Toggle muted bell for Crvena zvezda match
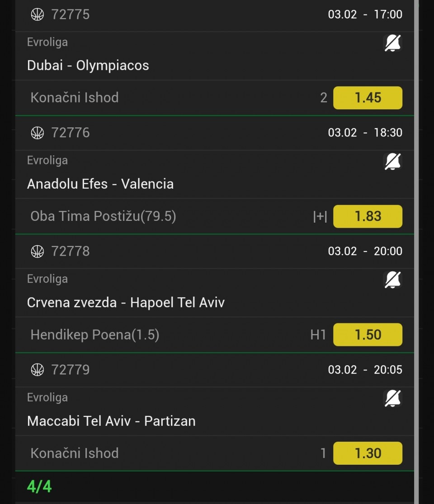 pyautogui.click(x=392, y=280)
